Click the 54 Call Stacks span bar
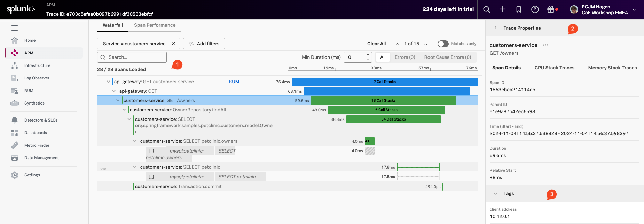 (393, 119)
